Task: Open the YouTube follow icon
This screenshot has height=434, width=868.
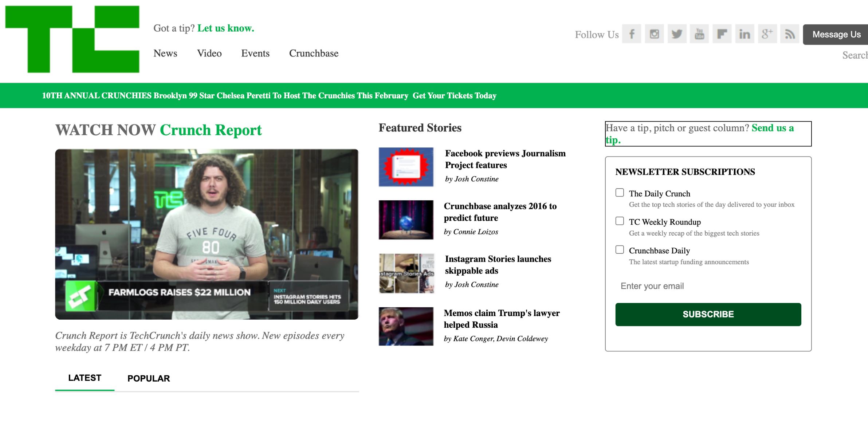Action: tap(699, 34)
